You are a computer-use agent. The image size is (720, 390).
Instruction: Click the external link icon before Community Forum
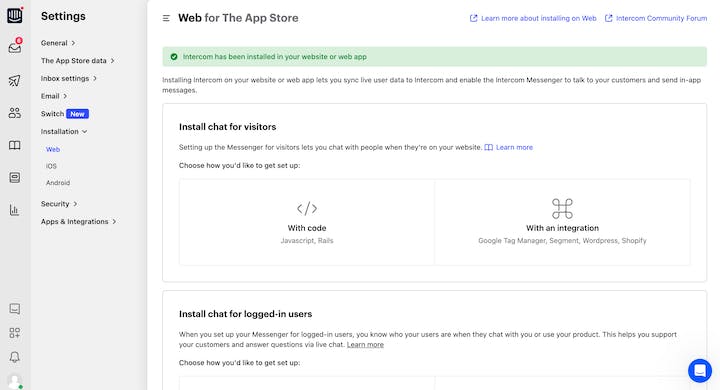pyautogui.click(x=608, y=18)
